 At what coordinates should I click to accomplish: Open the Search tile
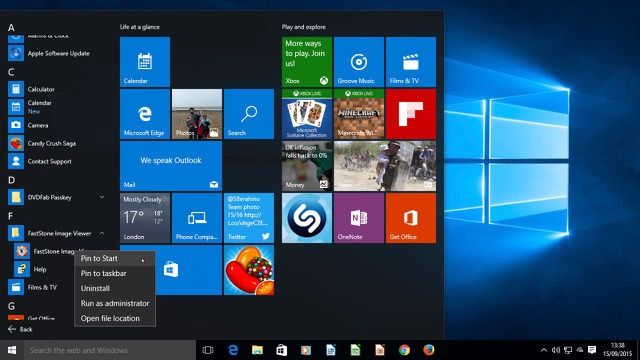point(249,114)
